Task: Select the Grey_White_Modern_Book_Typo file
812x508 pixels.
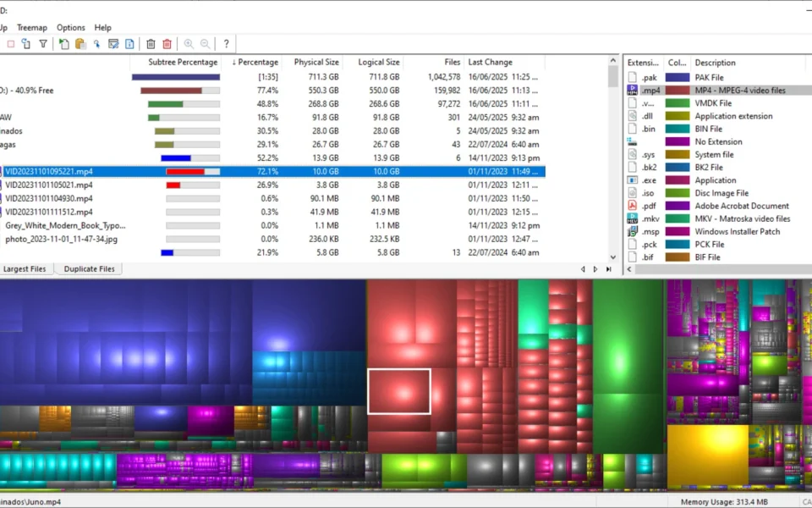Action: [65, 225]
